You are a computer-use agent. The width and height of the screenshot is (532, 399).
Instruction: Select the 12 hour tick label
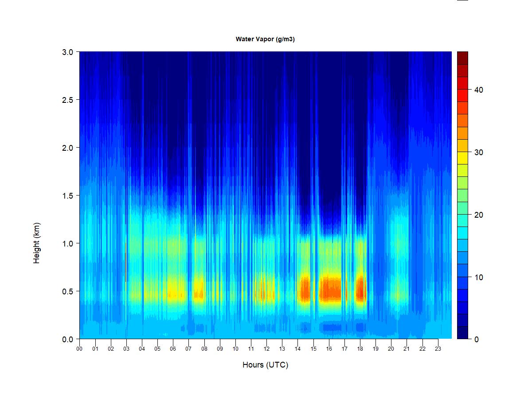point(266,349)
